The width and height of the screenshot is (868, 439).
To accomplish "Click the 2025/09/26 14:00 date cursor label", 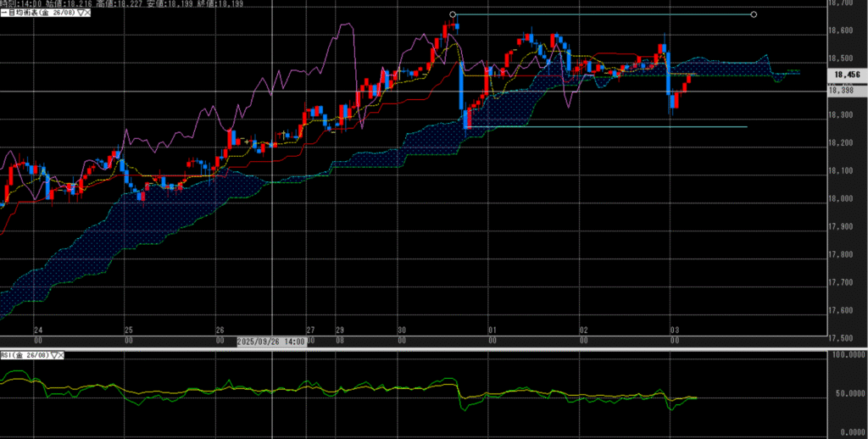I will tap(271, 341).
